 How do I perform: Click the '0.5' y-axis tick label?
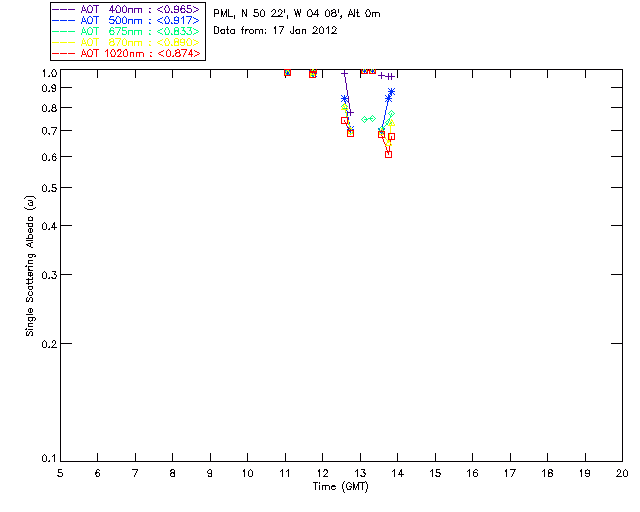pos(49,188)
